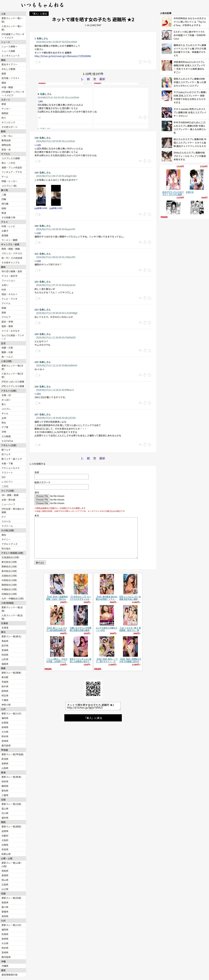The image size is (209, 980).
Task: Click the >>160 anchor in post 200
Action: 38,233
